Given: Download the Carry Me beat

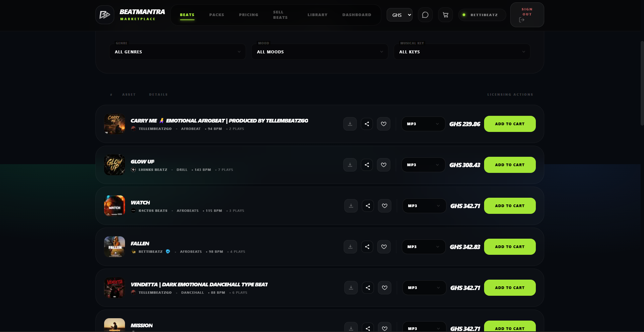Looking at the screenshot, I should tap(350, 124).
